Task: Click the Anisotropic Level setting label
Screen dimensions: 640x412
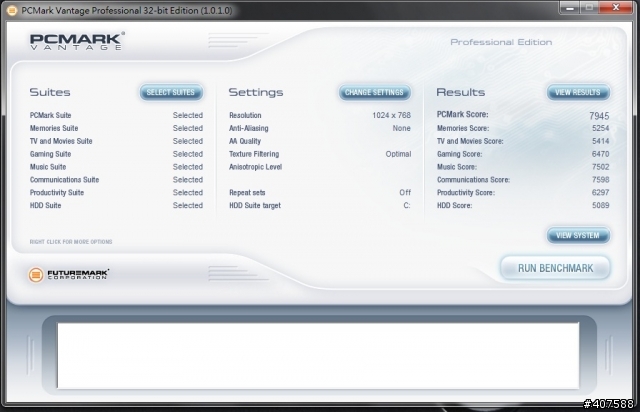Action: coord(256,167)
